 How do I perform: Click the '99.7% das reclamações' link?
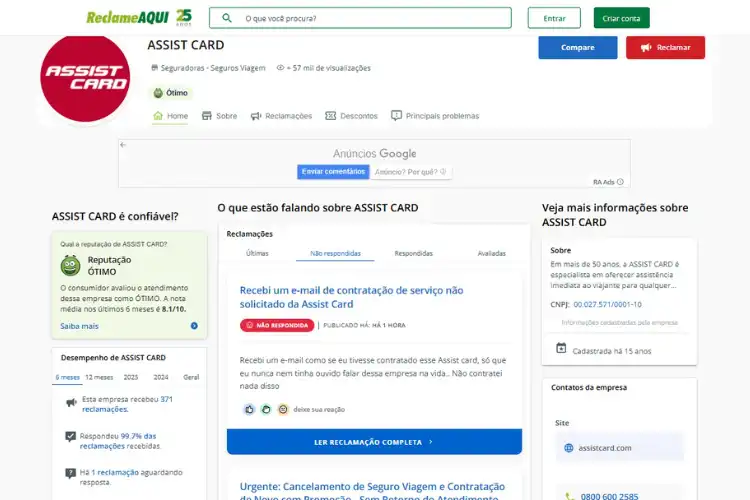(x=118, y=441)
